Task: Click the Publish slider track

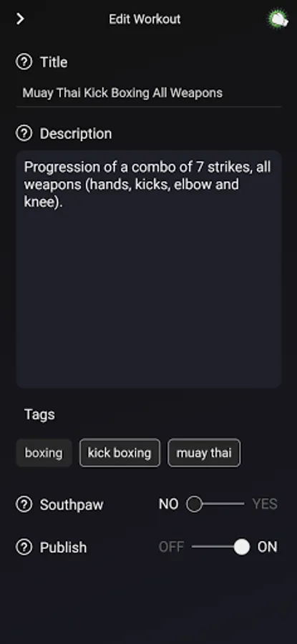Action: point(220,547)
